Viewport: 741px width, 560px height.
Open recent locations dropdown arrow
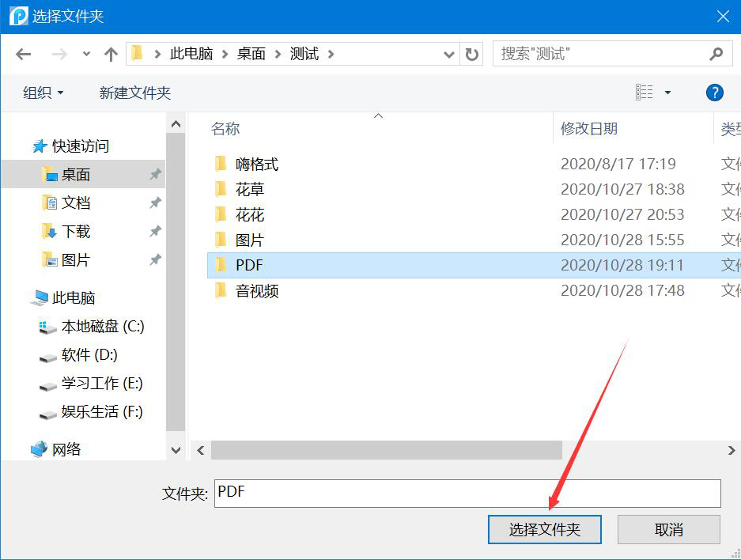click(86, 54)
